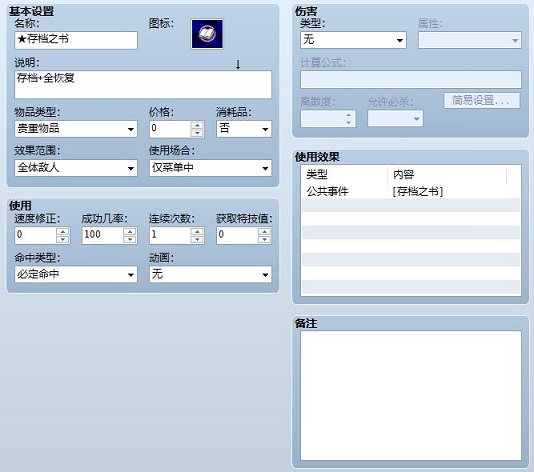Click the 内容 column header in 使用效果
This screenshot has height=472, width=534.
[447, 175]
